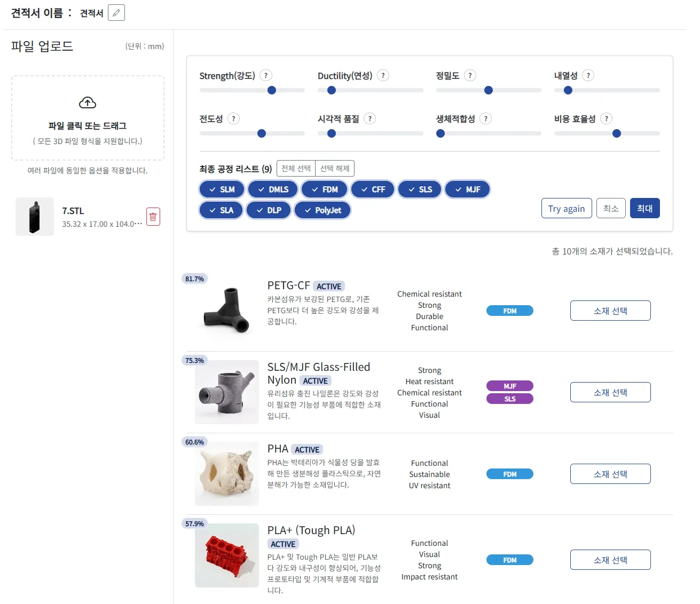Deselect the SLM process chip
Screen dimensions: 700x604
point(222,189)
